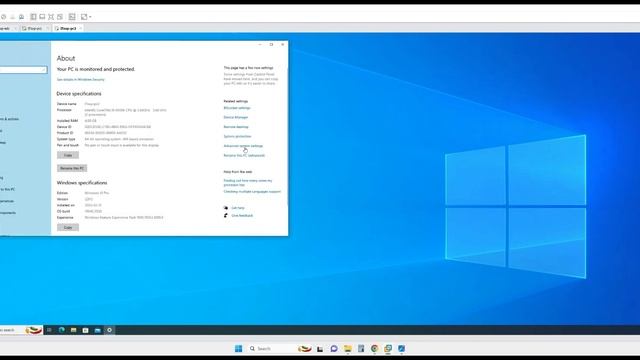Click the grey app icon left of Chrome on host taskbar
The image size is (640, 360).
coord(361,348)
